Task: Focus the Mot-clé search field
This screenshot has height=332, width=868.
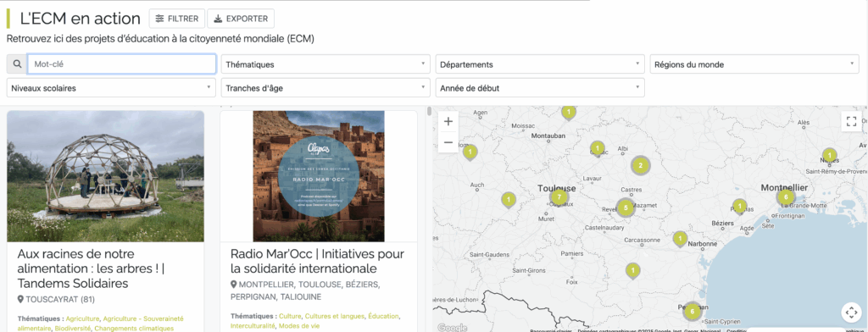Action: (x=122, y=64)
